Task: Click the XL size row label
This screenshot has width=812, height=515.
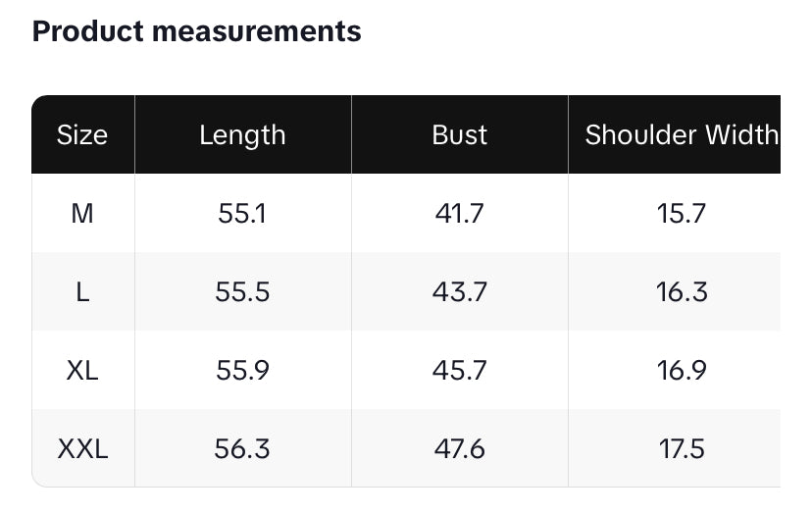Action: click(x=82, y=370)
